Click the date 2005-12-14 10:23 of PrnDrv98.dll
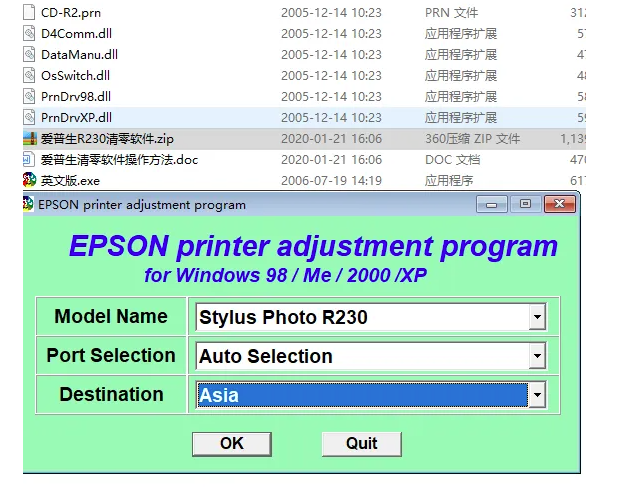 [x=332, y=96]
